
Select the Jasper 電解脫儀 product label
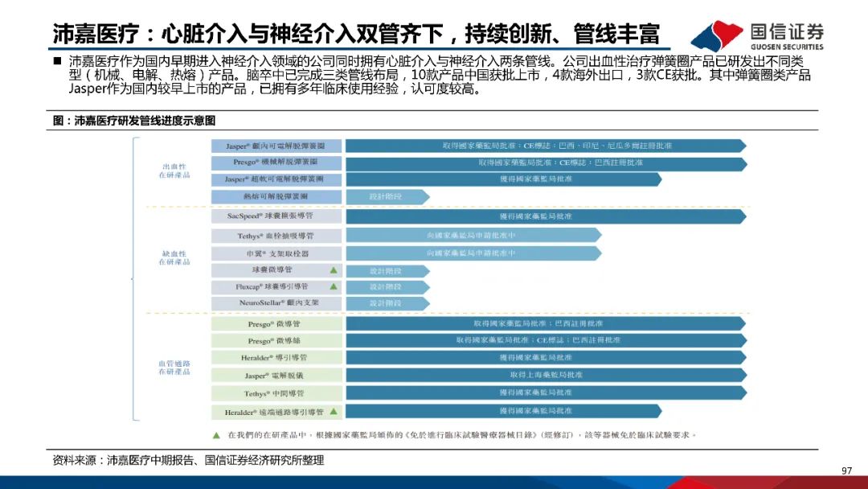(x=276, y=376)
